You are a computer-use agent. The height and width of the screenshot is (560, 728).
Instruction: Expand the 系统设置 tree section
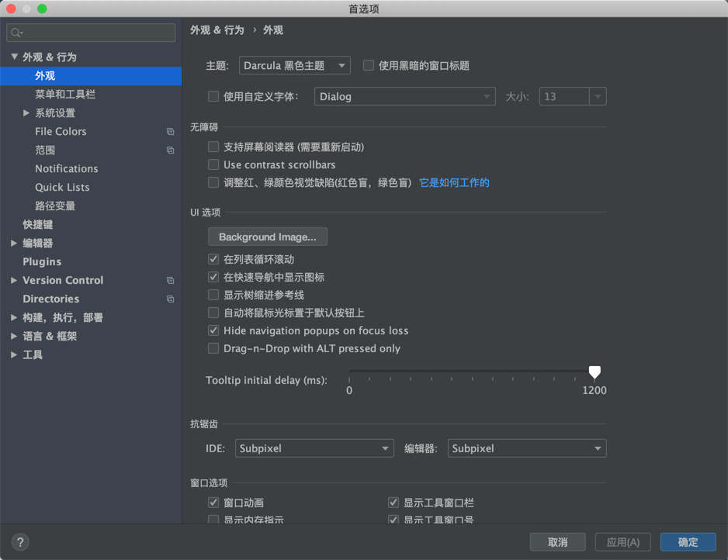[x=26, y=112]
